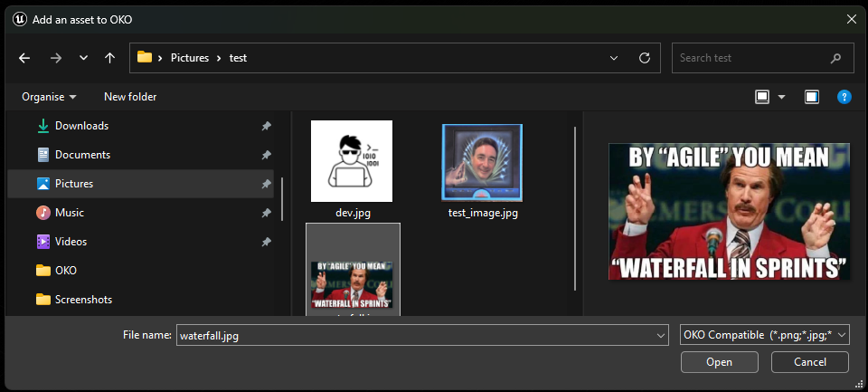Click the Cancel button
The width and height of the screenshot is (868, 392).
coord(810,362)
